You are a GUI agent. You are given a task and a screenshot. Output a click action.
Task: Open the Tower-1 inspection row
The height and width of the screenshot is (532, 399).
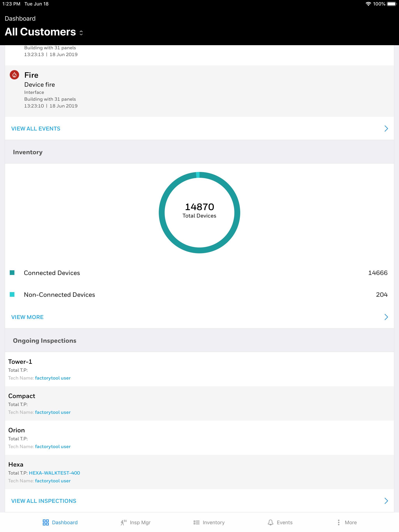pyautogui.click(x=199, y=369)
